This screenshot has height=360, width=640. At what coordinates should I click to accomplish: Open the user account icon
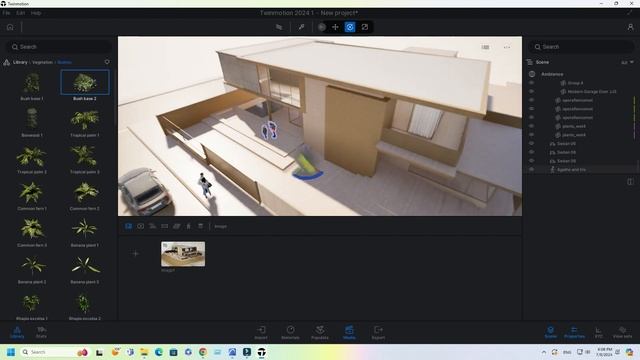point(630,27)
